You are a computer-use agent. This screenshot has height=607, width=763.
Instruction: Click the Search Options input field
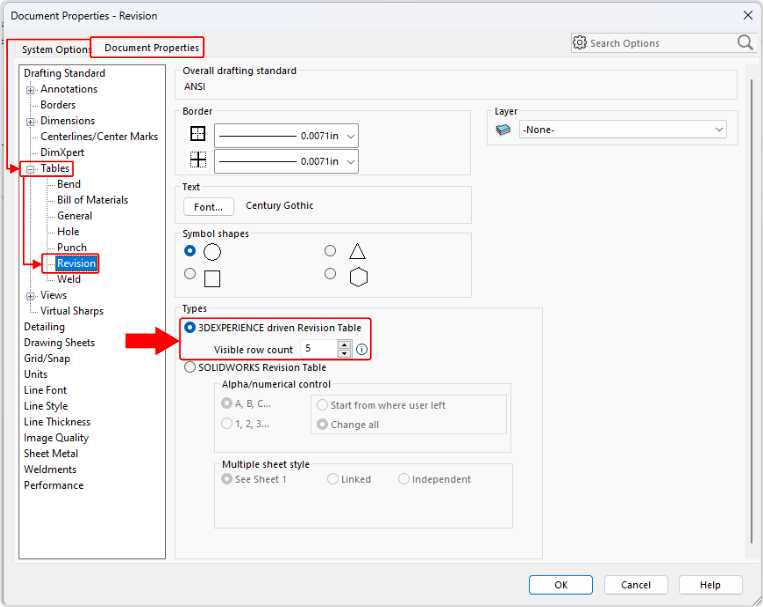pos(662,43)
